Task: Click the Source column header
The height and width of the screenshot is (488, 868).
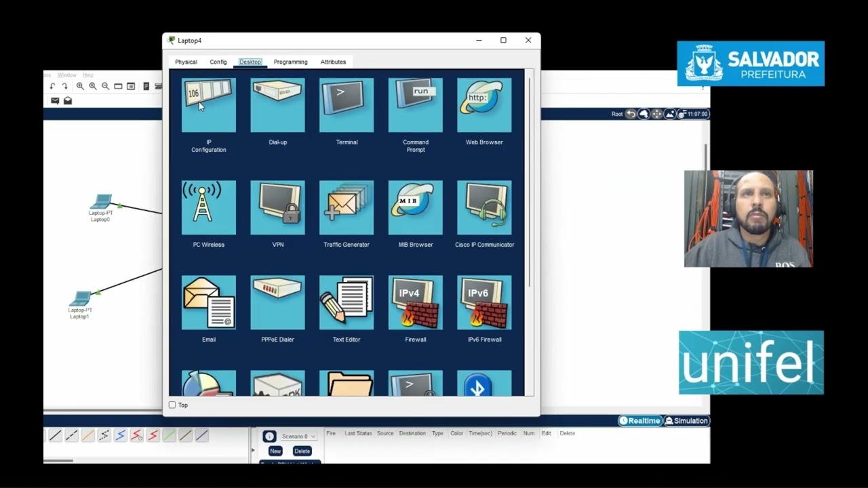Action: click(385, 433)
